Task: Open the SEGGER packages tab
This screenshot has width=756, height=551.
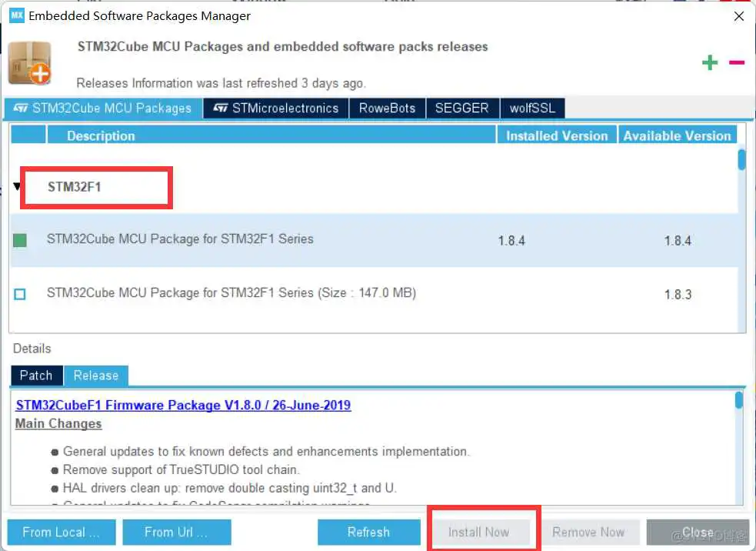Action: tap(462, 108)
